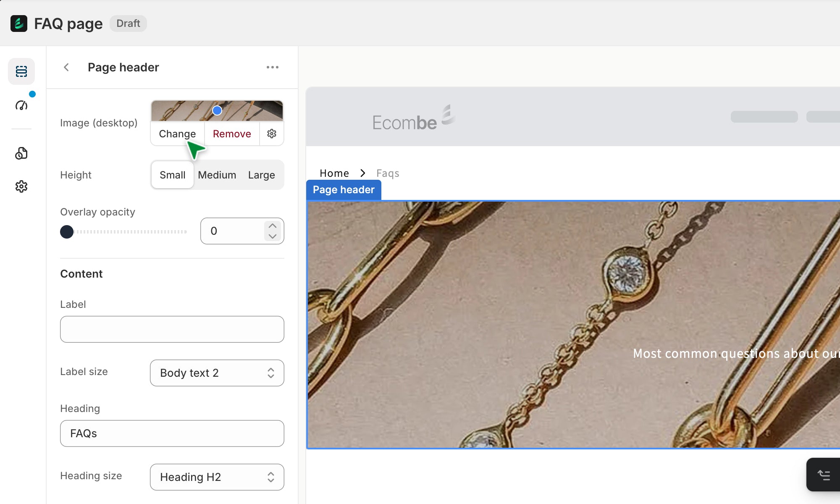Go back with the left chevron arrow

[x=66, y=67]
